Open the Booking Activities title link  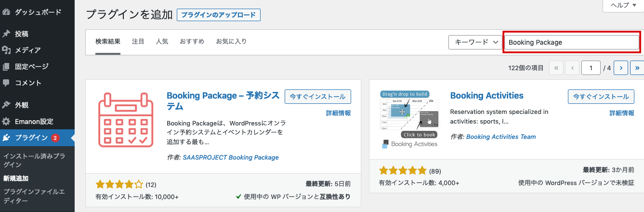coord(487,96)
